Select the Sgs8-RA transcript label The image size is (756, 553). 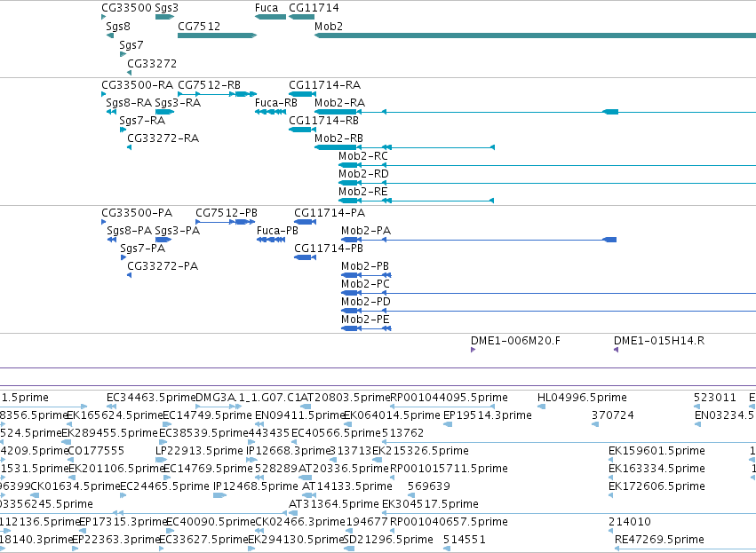click(x=129, y=103)
